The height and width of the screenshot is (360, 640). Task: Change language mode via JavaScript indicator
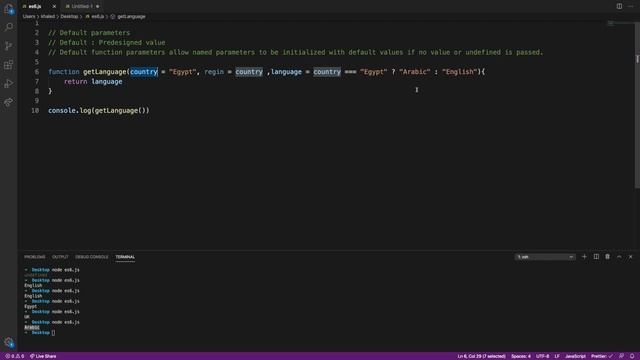coord(576,356)
